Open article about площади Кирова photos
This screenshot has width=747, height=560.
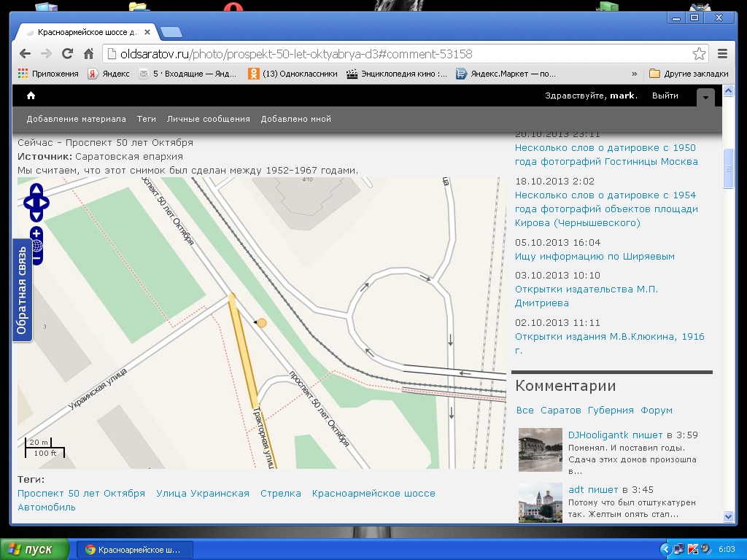click(x=606, y=209)
